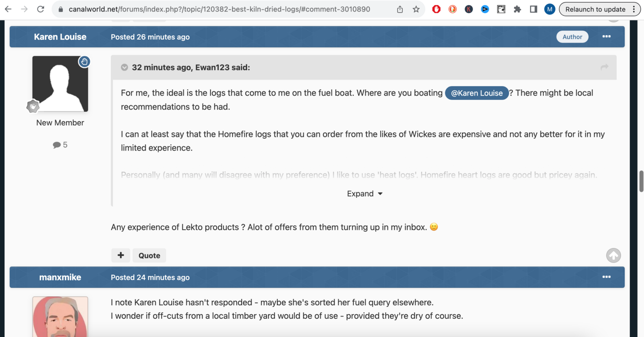Expand the truncated quote with the Expand dropdown
644x337 pixels.
364,193
